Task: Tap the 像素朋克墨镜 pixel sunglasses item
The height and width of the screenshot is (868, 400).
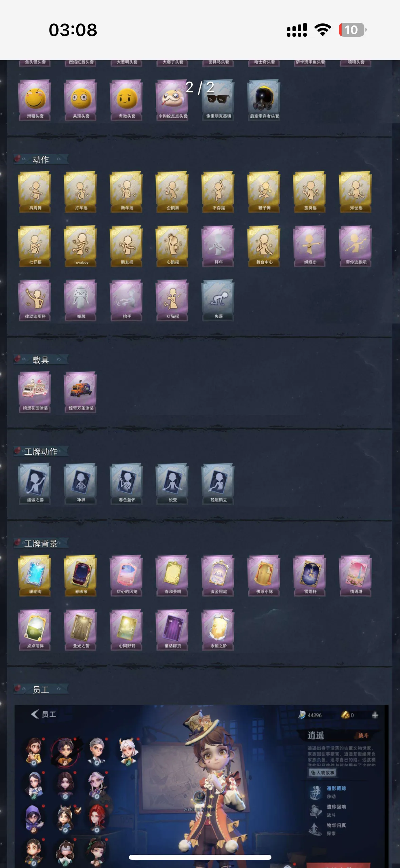Action: click(x=218, y=100)
